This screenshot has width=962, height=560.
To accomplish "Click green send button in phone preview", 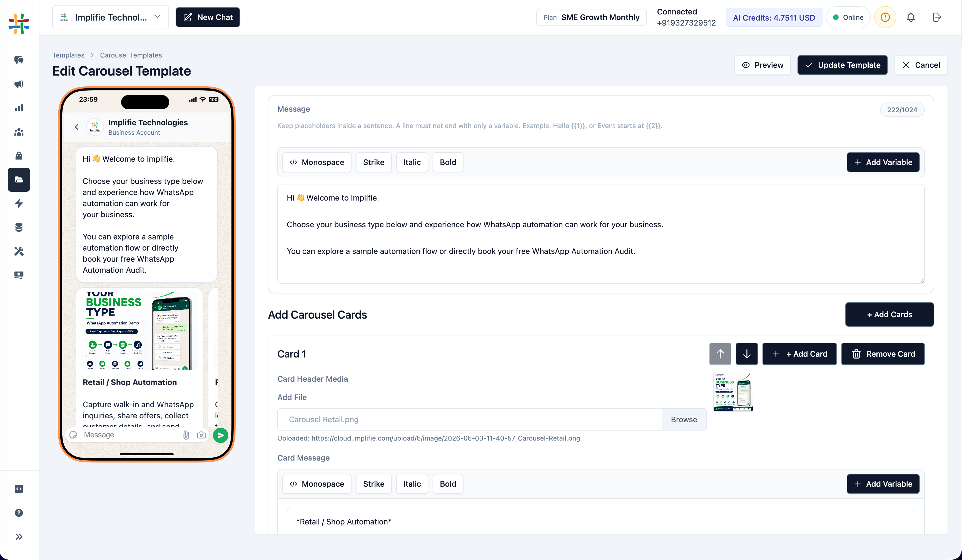I will point(221,435).
